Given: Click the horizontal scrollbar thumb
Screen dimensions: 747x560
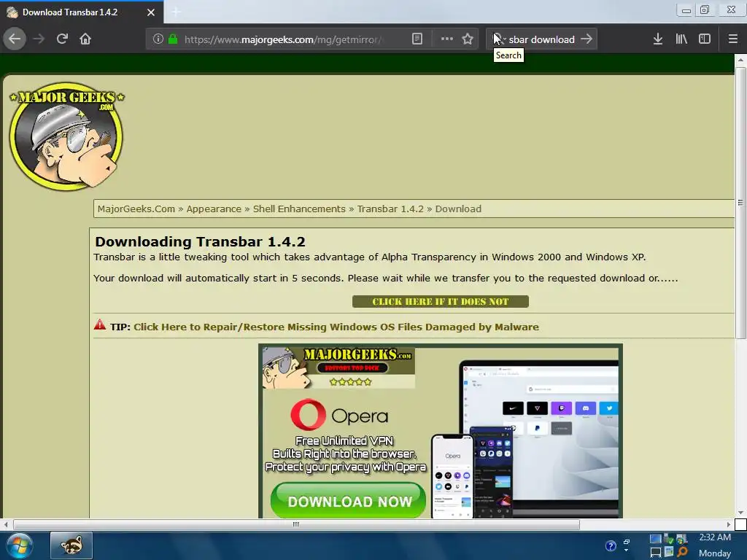Looking at the screenshot, I should tap(296, 524).
